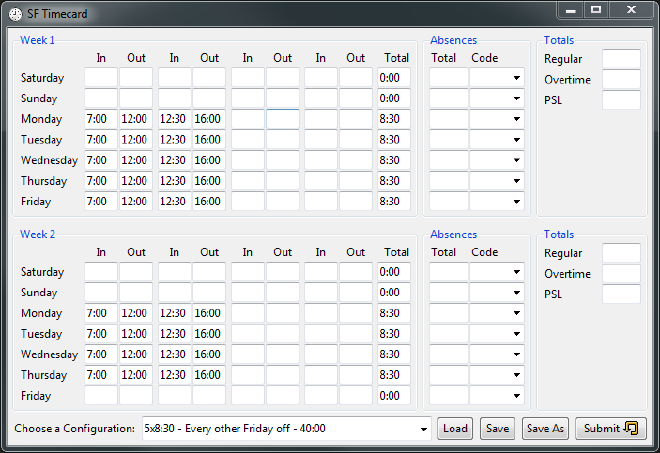Close the SF Timecard window

631,10
